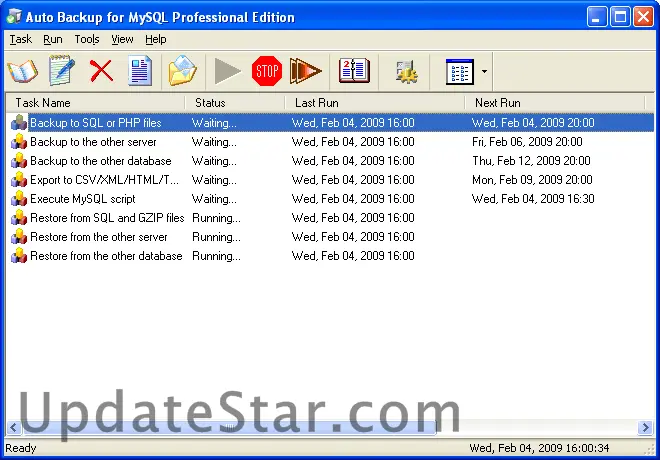The width and height of the screenshot is (660, 460).
Task: Open options with the gear icon
Action: [x=406, y=71]
